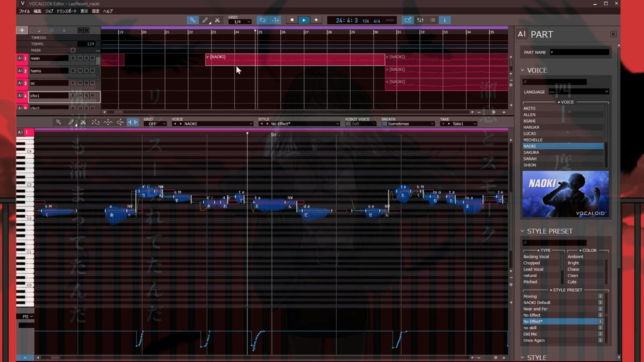Start playback with play button
The height and width of the screenshot is (362, 644).
pyautogui.click(x=304, y=20)
